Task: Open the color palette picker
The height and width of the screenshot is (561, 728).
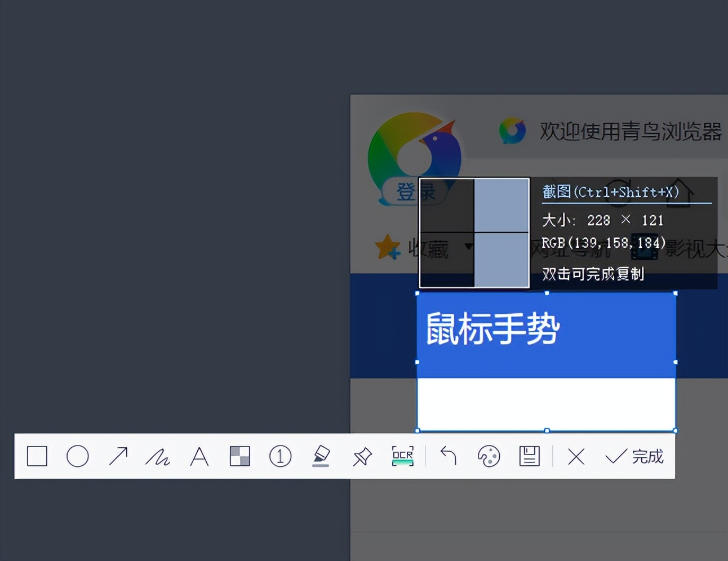Action: click(488, 456)
